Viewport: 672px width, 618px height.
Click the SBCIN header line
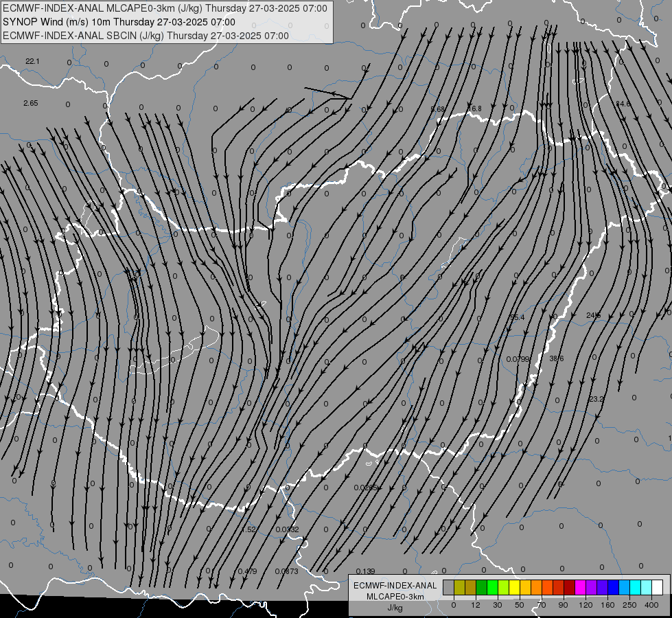[146, 36]
